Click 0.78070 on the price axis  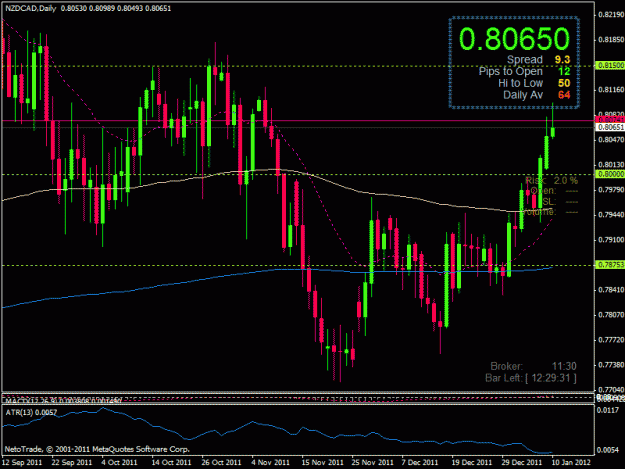(611, 315)
